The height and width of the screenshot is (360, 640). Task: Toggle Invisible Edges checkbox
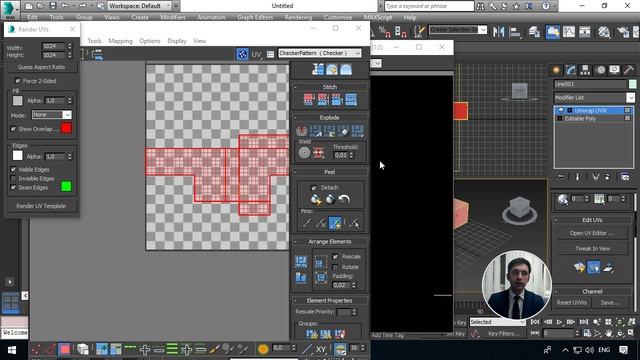click(13, 178)
